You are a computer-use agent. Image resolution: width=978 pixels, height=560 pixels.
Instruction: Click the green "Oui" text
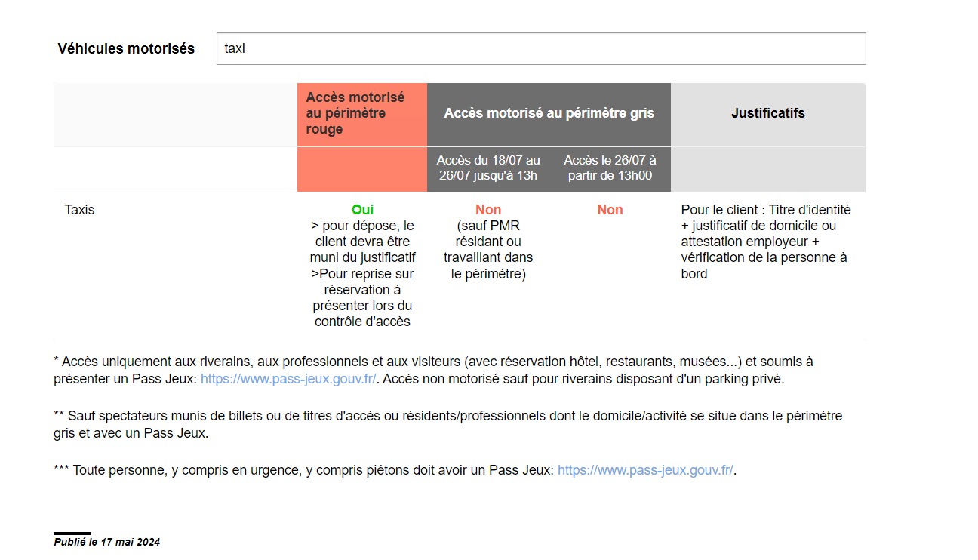click(x=362, y=210)
